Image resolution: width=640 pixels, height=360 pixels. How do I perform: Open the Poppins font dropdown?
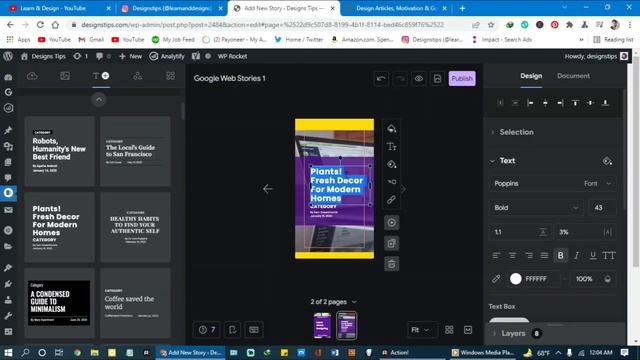click(553, 184)
